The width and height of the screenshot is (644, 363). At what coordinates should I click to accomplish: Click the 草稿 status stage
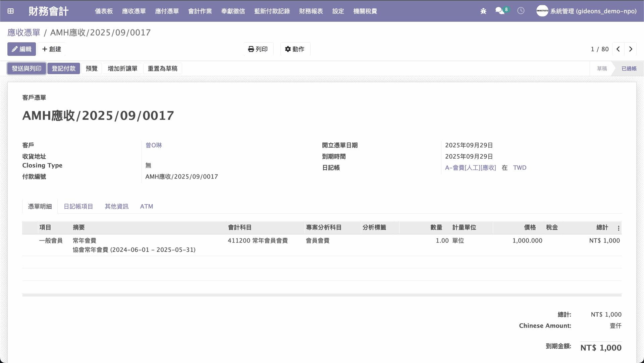[x=602, y=68]
